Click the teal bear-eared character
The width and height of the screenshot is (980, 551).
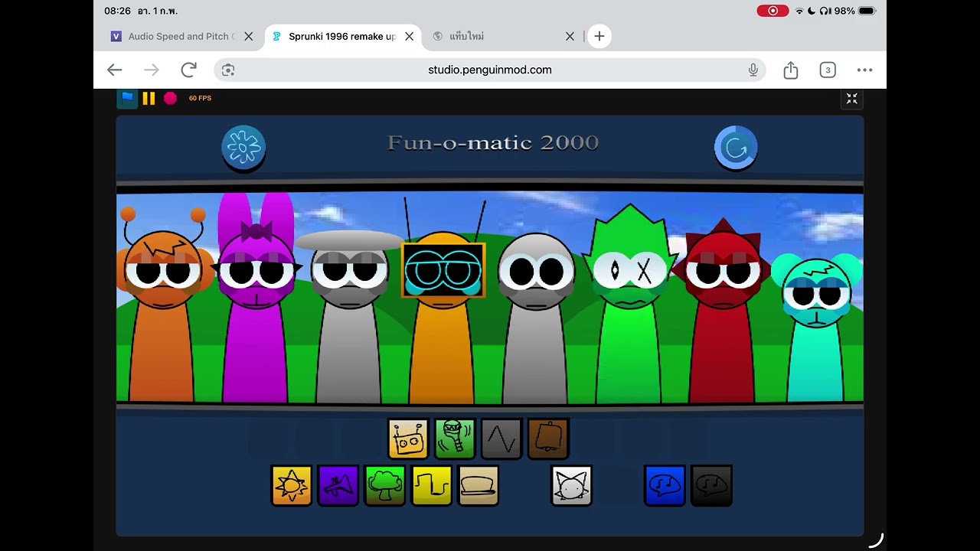click(x=816, y=328)
